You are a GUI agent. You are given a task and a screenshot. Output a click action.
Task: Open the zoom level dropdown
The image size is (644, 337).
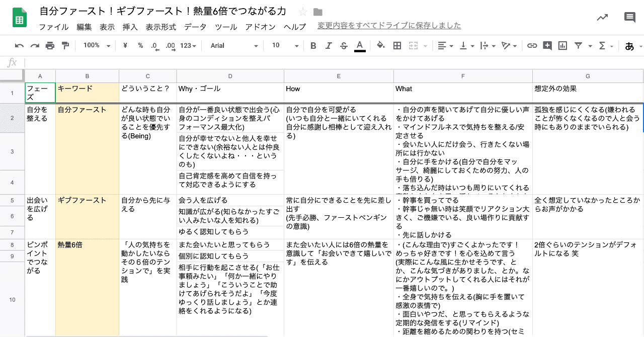96,46
